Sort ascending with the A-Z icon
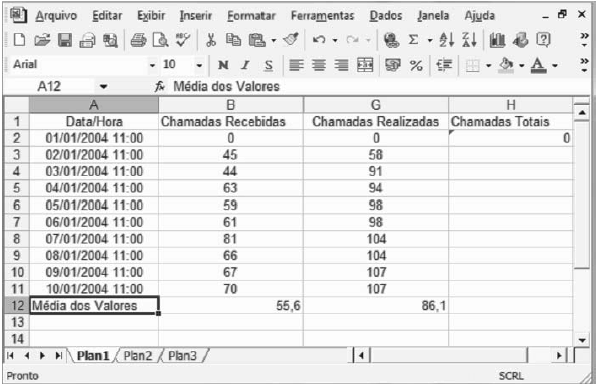This screenshot has width=598, height=386. click(x=447, y=40)
